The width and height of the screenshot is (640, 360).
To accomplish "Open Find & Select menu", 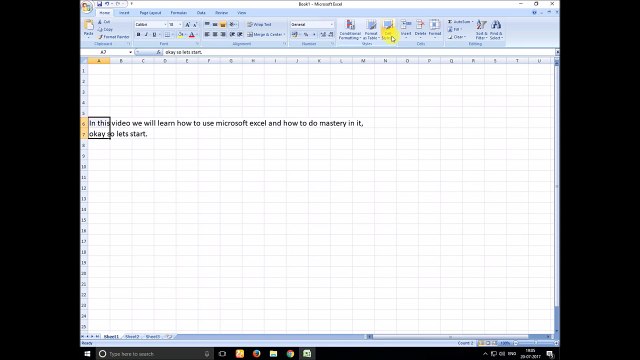I will (x=496, y=29).
